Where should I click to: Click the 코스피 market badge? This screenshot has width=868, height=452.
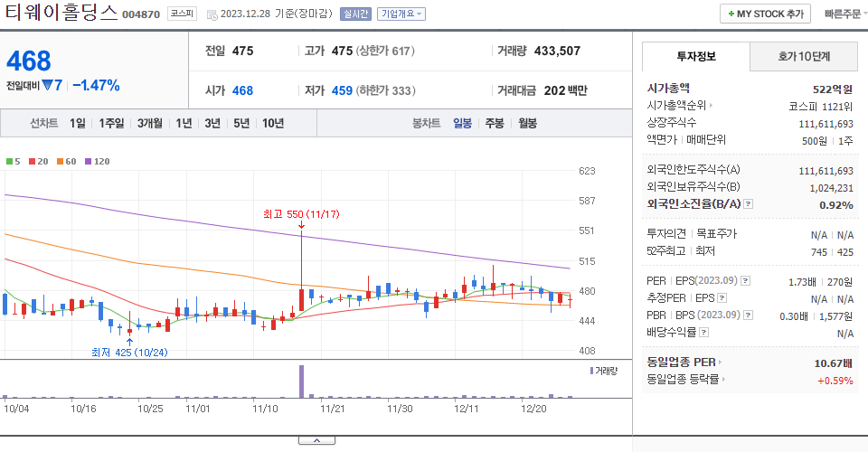point(182,14)
